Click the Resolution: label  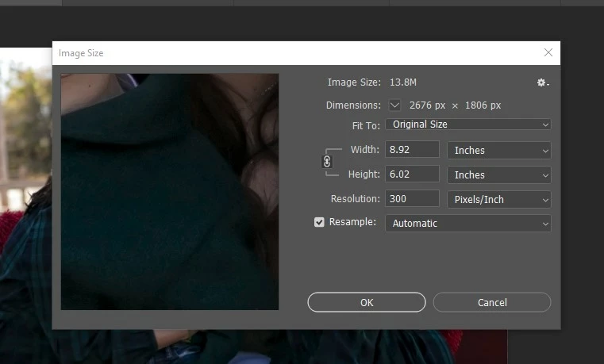tap(355, 199)
